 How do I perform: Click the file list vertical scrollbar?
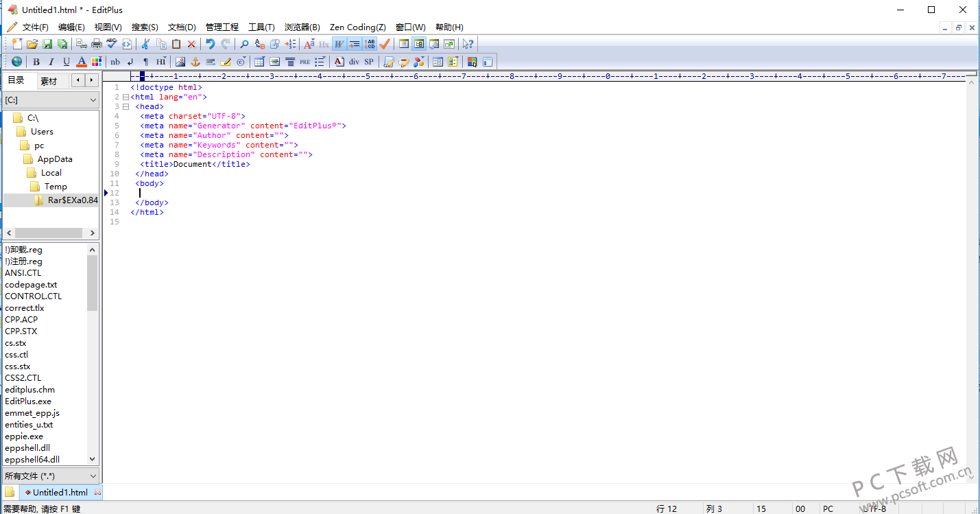point(93,355)
